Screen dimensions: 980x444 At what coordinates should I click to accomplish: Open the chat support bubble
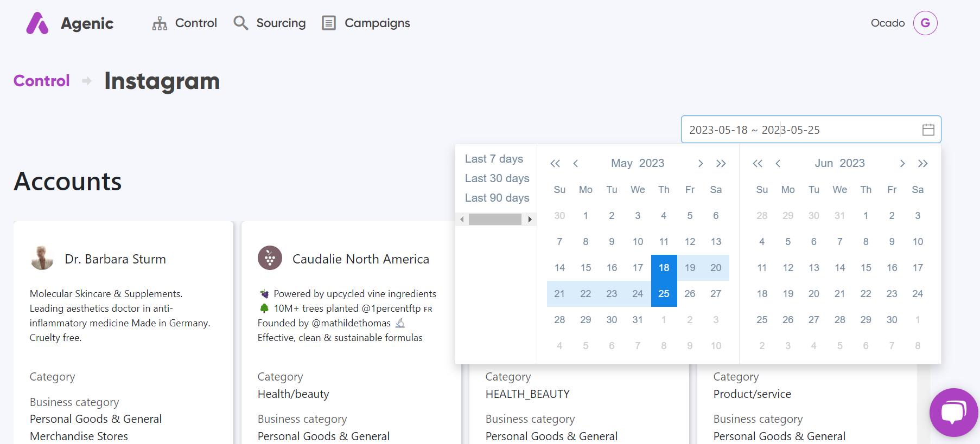(x=953, y=413)
